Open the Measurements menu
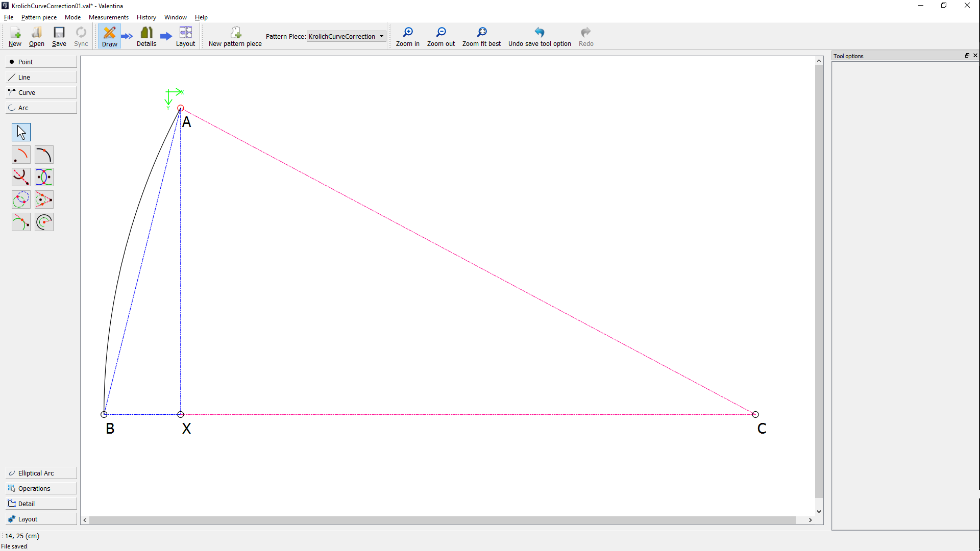Image resolution: width=980 pixels, height=551 pixels. 108,17
